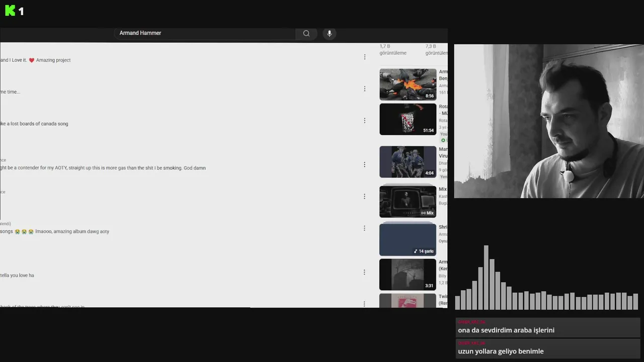Open three-dot menu beside 'me time...' comment
The image size is (644, 362).
tap(365, 89)
